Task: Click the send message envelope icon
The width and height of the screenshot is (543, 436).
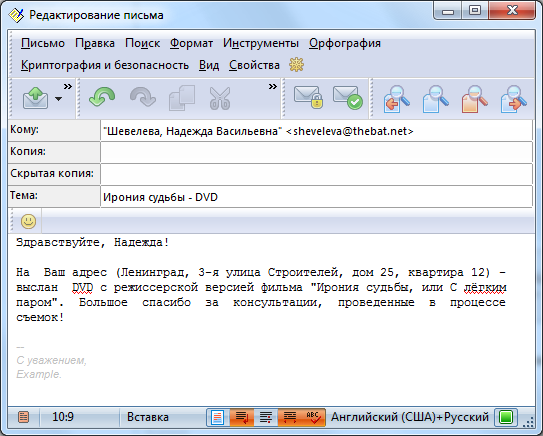Action: [35, 98]
